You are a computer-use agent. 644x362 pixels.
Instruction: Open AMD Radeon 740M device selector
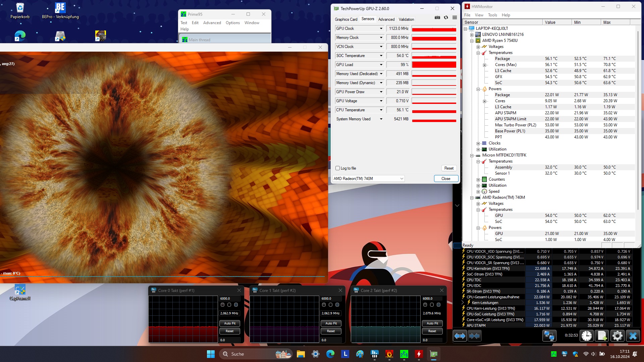click(368, 179)
